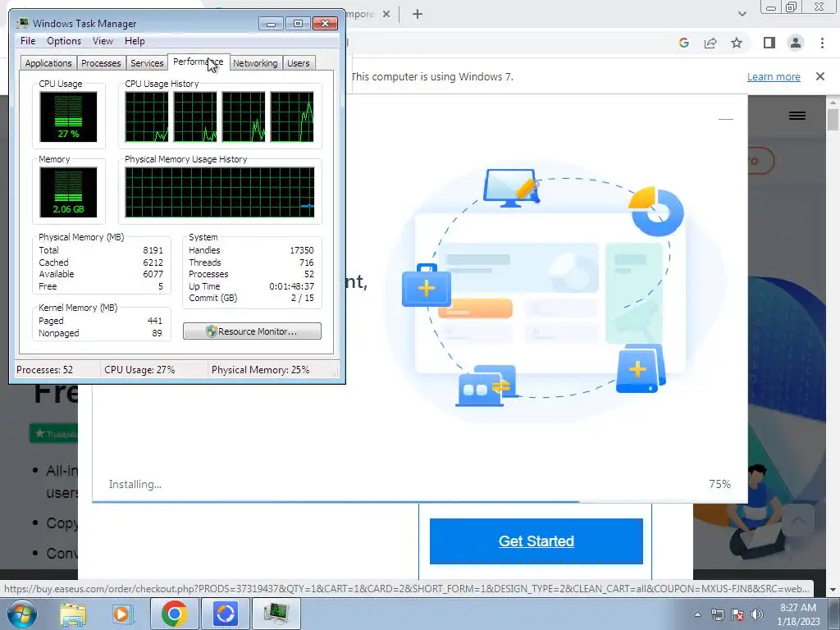
Task: Click the Processes: 52 status bar entry
Action: pyautogui.click(x=44, y=370)
